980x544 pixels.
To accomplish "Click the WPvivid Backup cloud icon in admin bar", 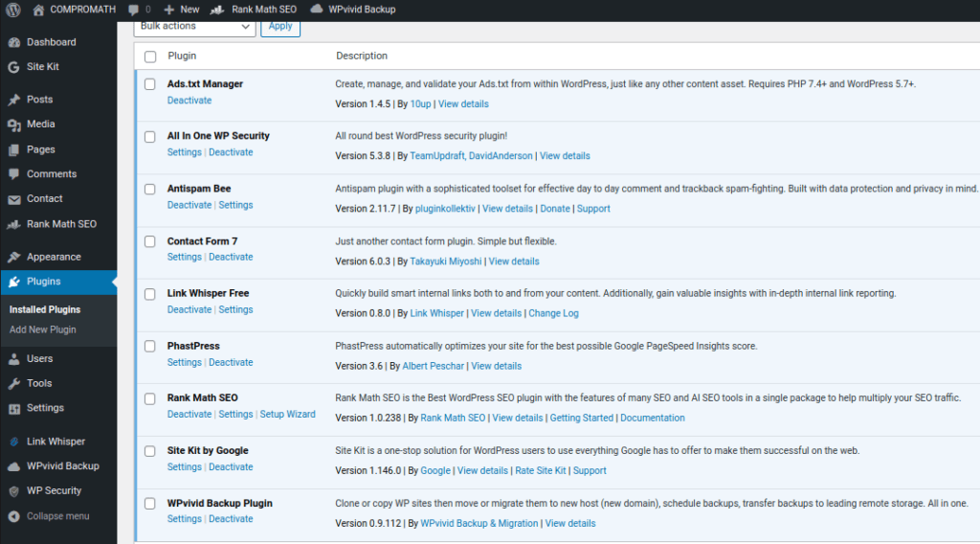I will point(317,9).
